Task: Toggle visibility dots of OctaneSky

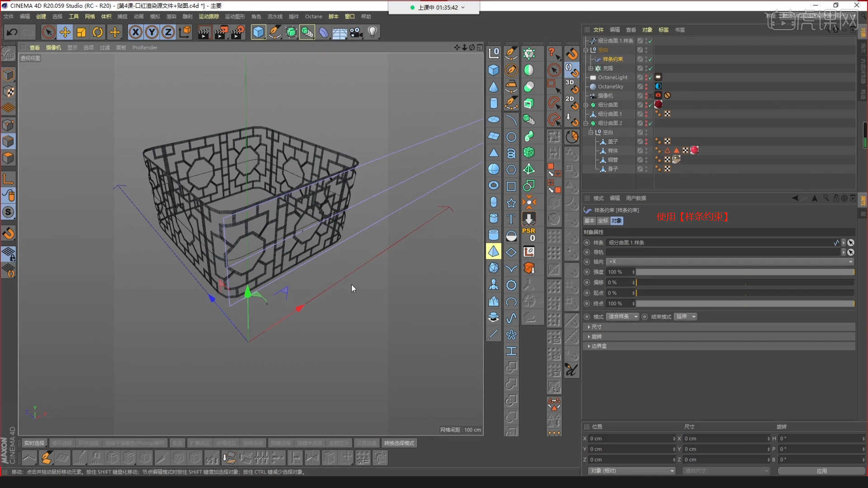Action: click(646, 87)
